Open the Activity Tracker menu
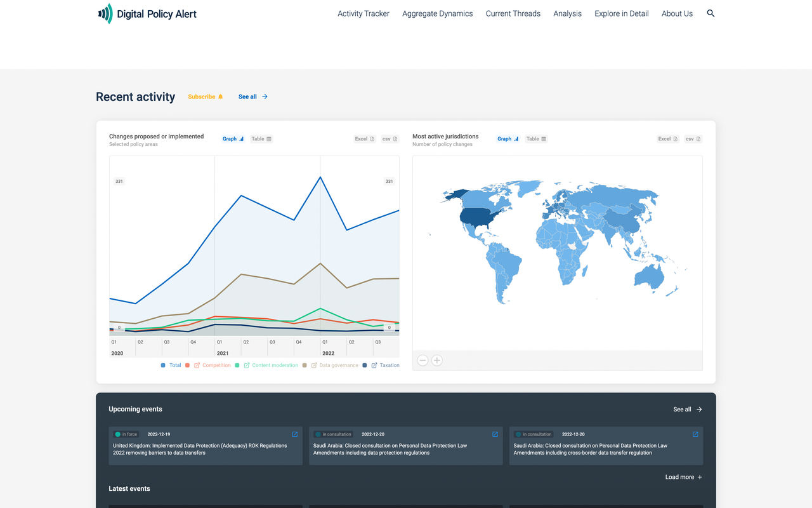This screenshot has height=508, width=812. (363, 13)
